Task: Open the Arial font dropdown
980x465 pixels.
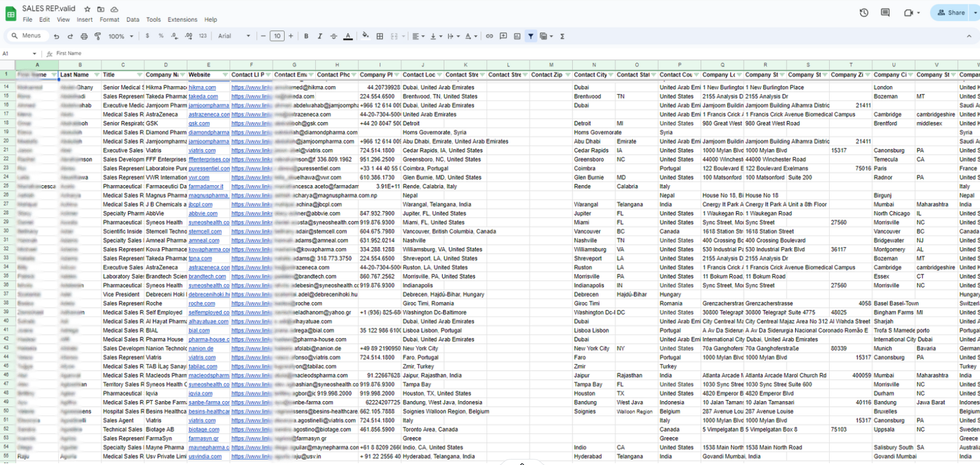Action: [x=234, y=36]
